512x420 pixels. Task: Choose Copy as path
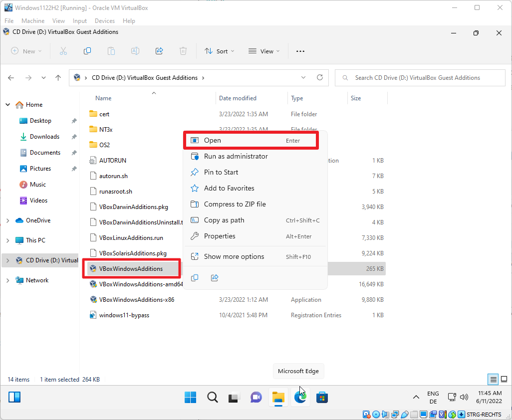pyautogui.click(x=256, y=220)
